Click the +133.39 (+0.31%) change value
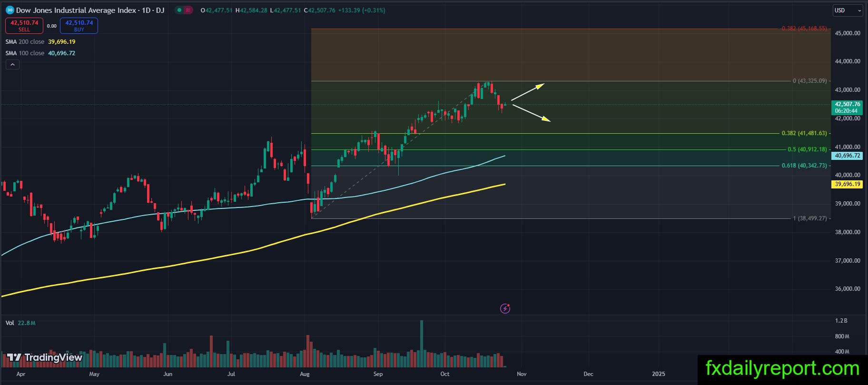This screenshot has width=868, height=385. coord(362,10)
